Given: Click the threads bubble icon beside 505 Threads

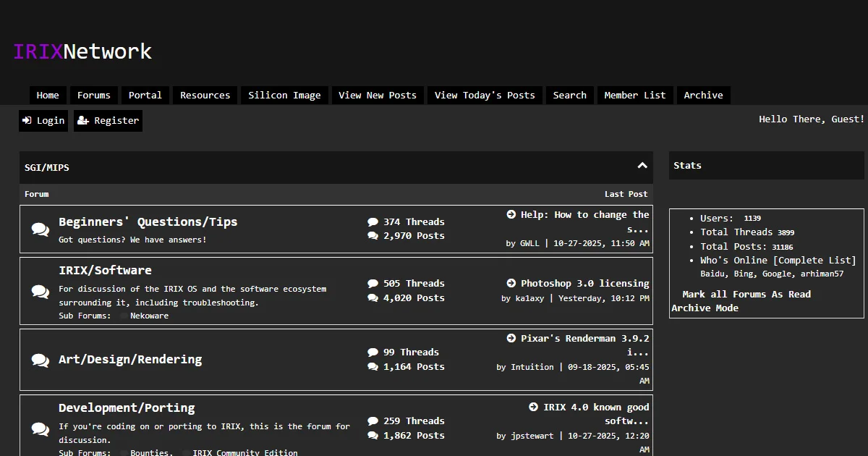Looking at the screenshot, I should pos(373,283).
